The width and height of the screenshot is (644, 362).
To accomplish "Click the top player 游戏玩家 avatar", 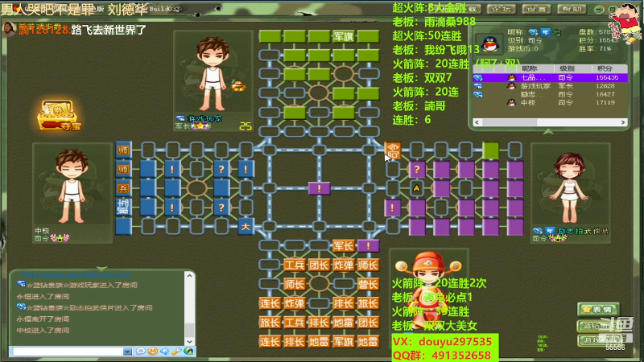I will click(213, 74).
